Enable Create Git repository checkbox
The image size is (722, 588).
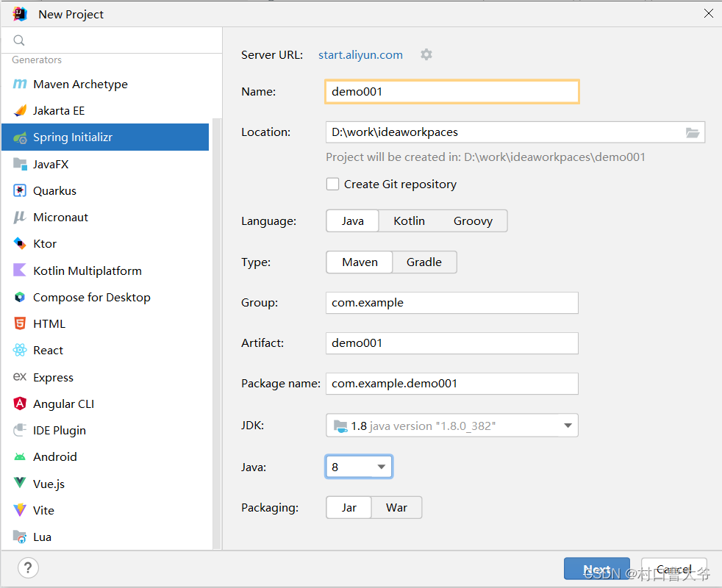pyautogui.click(x=332, y=184)
